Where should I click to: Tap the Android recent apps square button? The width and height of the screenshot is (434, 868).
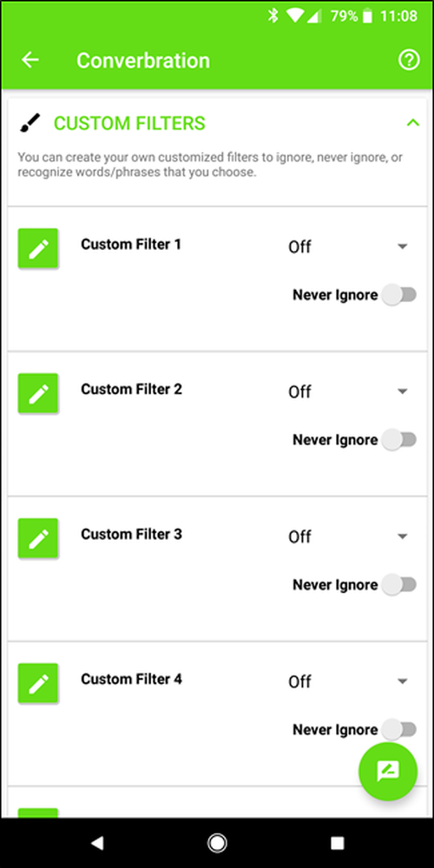tap(337, 843)
